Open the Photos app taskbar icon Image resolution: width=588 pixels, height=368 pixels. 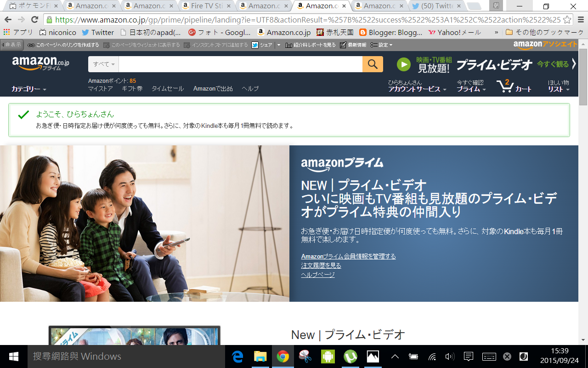coord(373,356)
